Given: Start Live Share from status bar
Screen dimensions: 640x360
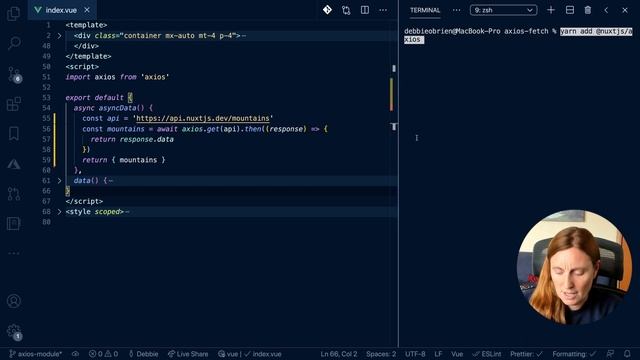Looking at the screenshot, I should 188,354.
